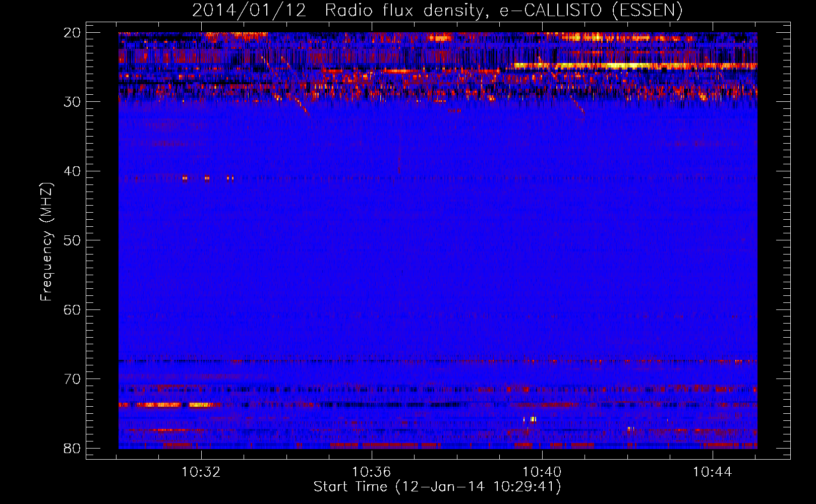This screenshot has height=504, width=816.
Task: Click the 'Start Time (12-Jan-14 10:29:41)' label
Action: (437, 487)
